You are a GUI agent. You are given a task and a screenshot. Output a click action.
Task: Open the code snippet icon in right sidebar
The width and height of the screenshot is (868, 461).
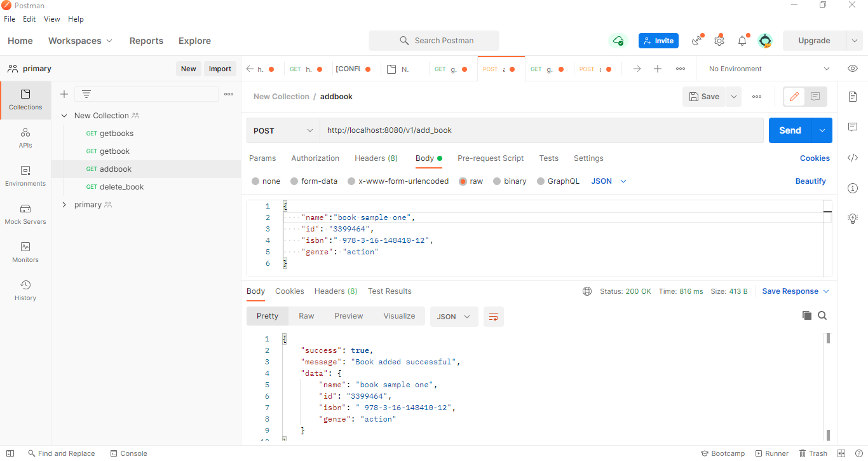click(x=853, y=158)
